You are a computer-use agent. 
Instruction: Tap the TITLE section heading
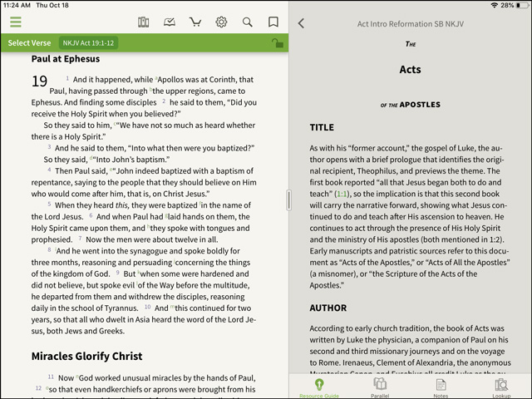(322, 127)
